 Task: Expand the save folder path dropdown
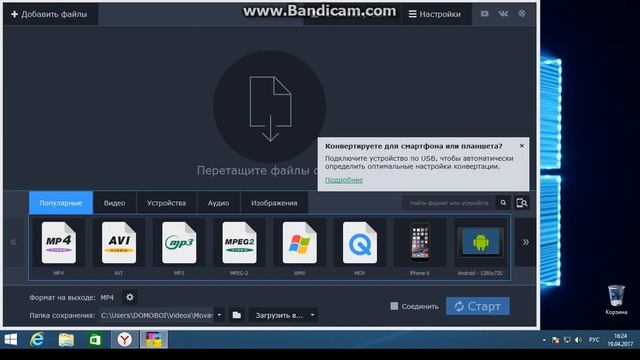coord(219,315)
